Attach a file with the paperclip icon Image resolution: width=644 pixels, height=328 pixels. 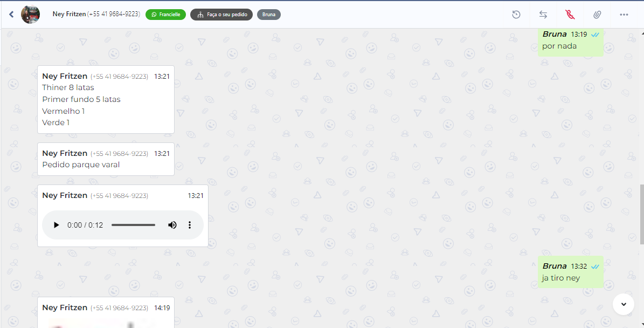coord(597,15)
